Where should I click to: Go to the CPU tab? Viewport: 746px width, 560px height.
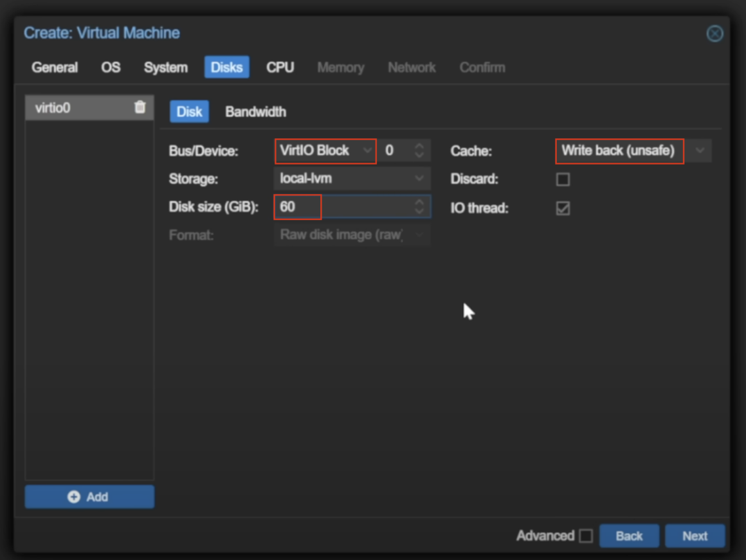[x=280, y=68]
